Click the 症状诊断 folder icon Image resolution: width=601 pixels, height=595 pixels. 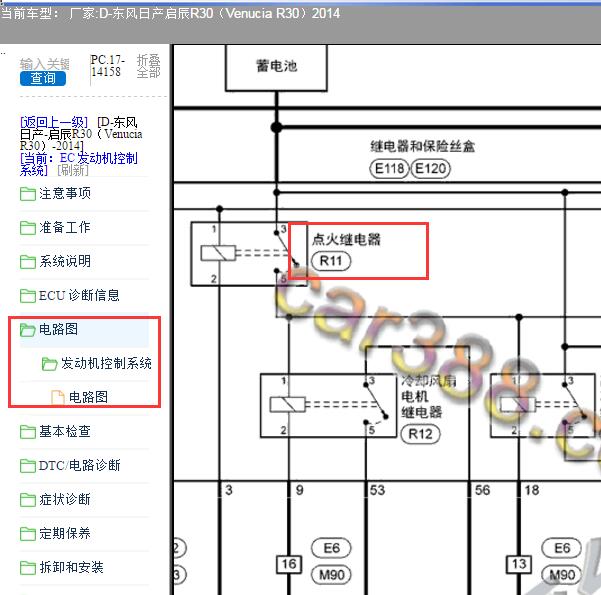pyautogui.click(x=28, y=500)
